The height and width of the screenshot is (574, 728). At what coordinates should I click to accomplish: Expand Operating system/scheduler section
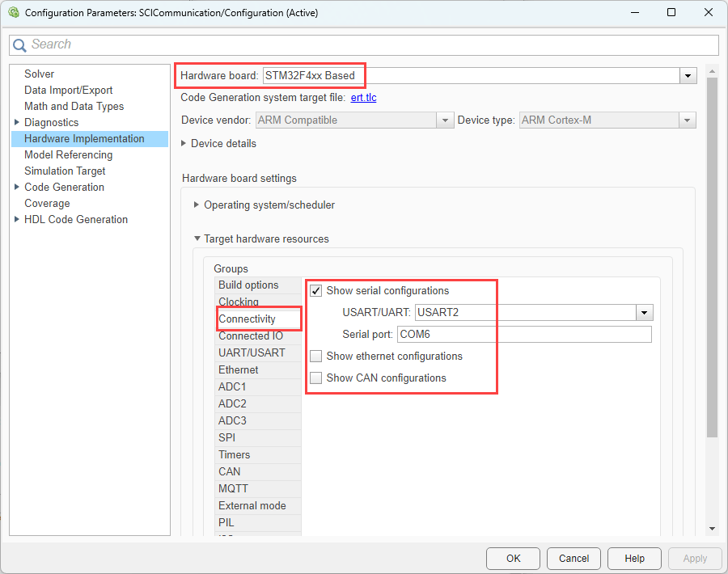197,205
